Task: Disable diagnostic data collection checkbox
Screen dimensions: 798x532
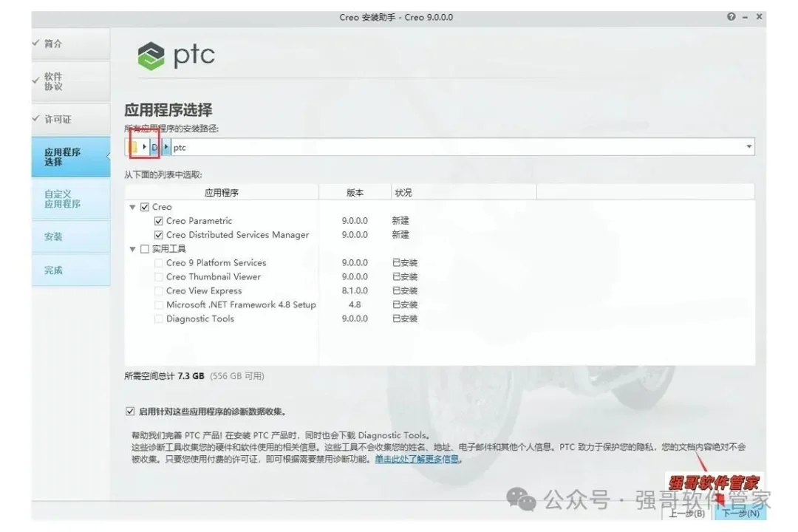Action: [130, 412]
